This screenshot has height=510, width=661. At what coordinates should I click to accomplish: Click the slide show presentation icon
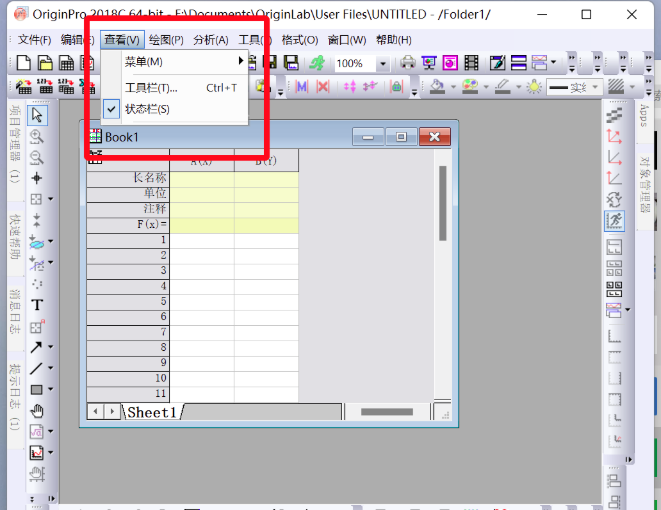coord(429,63)
